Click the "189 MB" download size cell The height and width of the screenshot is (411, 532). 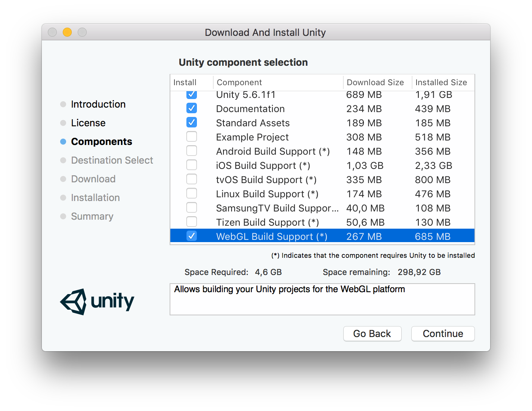click(x=364, y=123)
